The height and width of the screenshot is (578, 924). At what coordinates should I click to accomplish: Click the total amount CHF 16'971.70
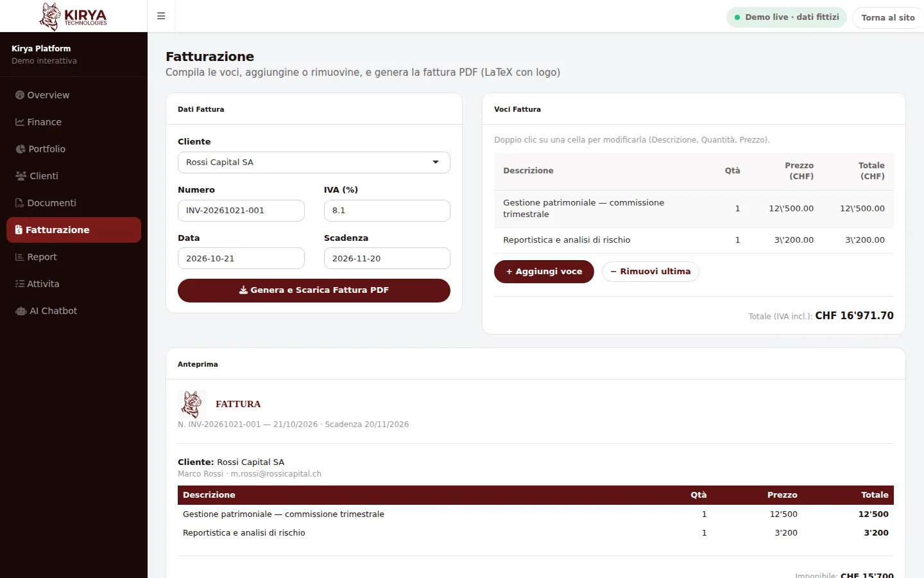click(854, 316)
